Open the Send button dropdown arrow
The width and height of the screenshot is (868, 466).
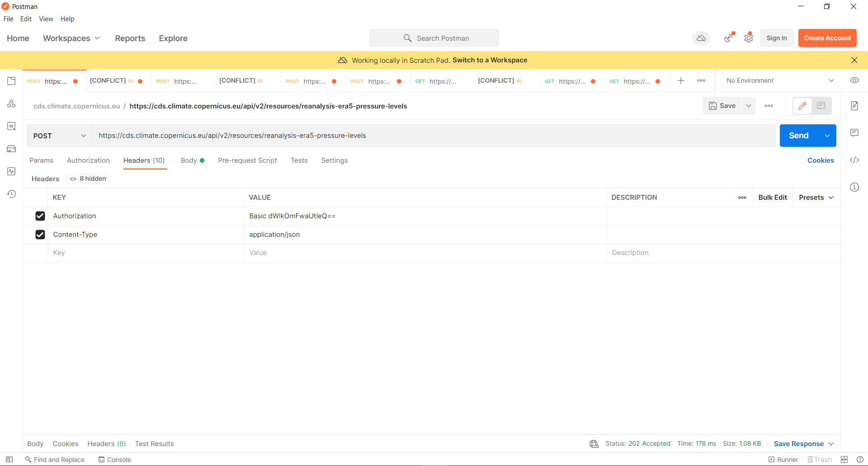coord(827,136)
